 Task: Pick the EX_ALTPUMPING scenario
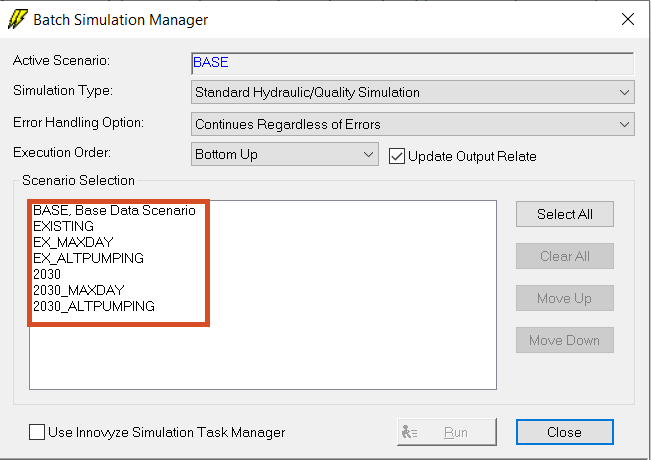[x=88, y=258]
